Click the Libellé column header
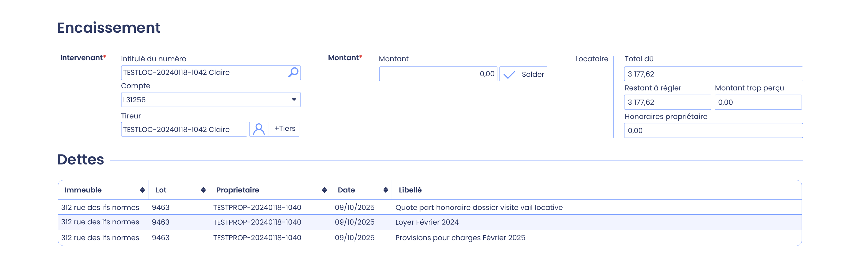Viewport: 868px width, 274px height. click(410, 190)
